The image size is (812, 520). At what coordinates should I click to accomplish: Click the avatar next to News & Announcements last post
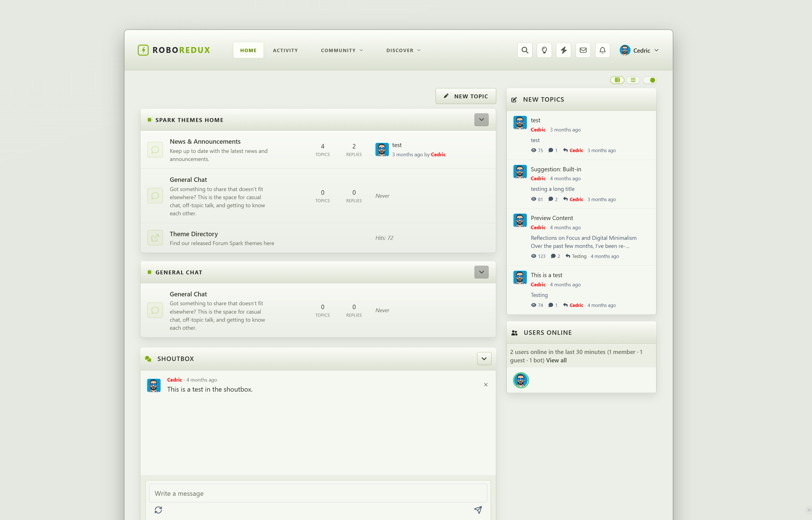click(x=382, y=150)
